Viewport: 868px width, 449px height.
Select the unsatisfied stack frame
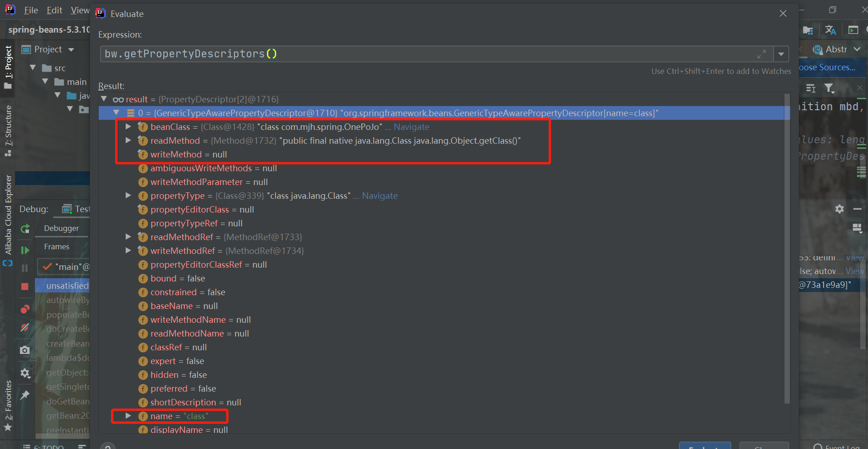click(x=62, y=286)
